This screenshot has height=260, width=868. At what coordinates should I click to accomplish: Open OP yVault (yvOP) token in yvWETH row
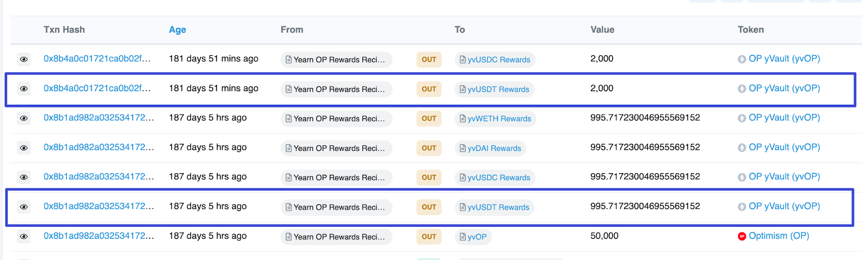click(784, 117)
